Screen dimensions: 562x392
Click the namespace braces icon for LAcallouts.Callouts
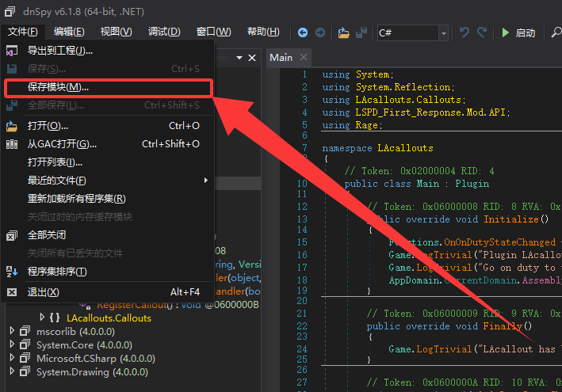click(55, 318)
